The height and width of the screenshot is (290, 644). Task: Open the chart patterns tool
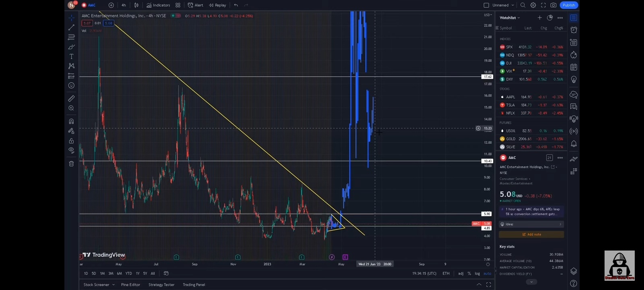(x=71, y=66)
